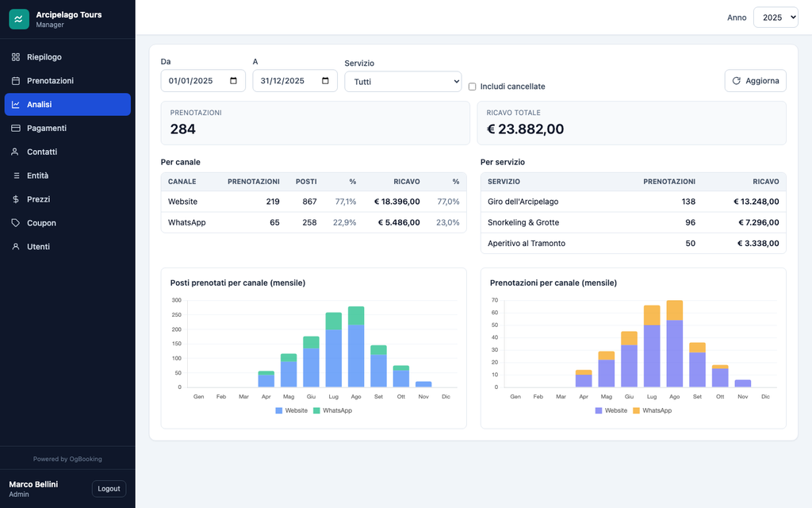Select the Analisi menu item

point(67,104)
